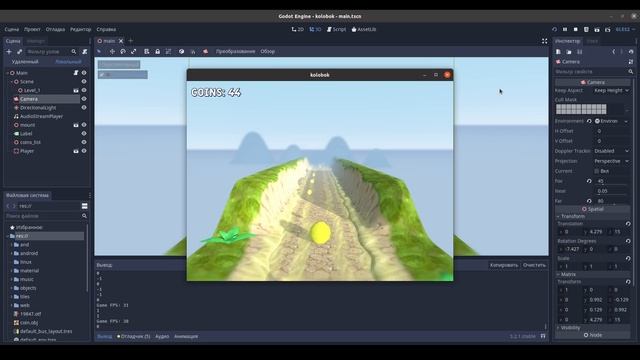Open the Справка menu
Viewport: 640px width, 360px height.
(106, 29)
